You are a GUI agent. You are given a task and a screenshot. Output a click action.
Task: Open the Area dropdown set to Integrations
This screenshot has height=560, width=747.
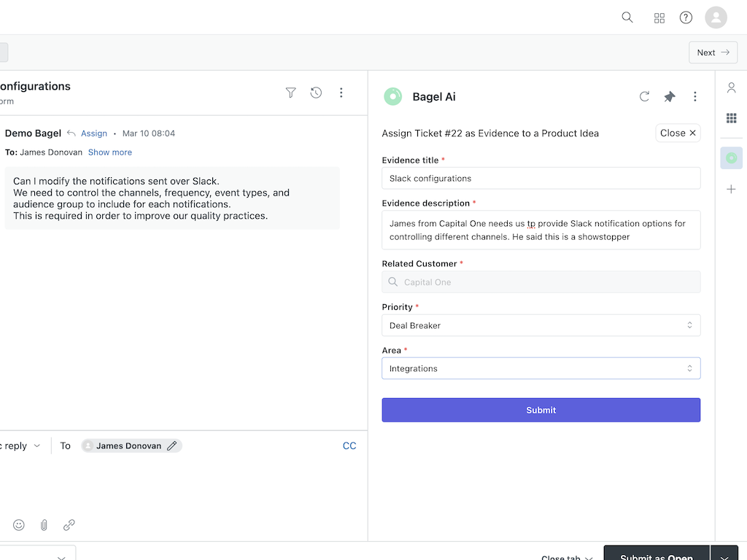541,368
